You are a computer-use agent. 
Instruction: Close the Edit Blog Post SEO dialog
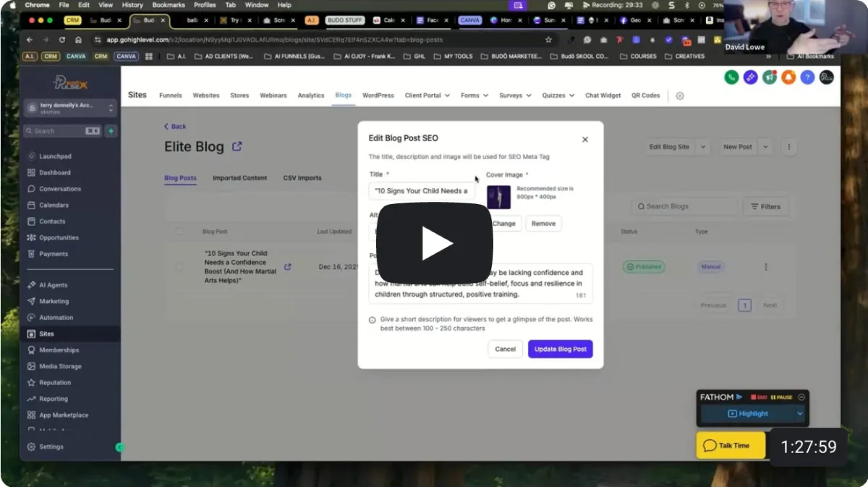[x=585, y=140]
